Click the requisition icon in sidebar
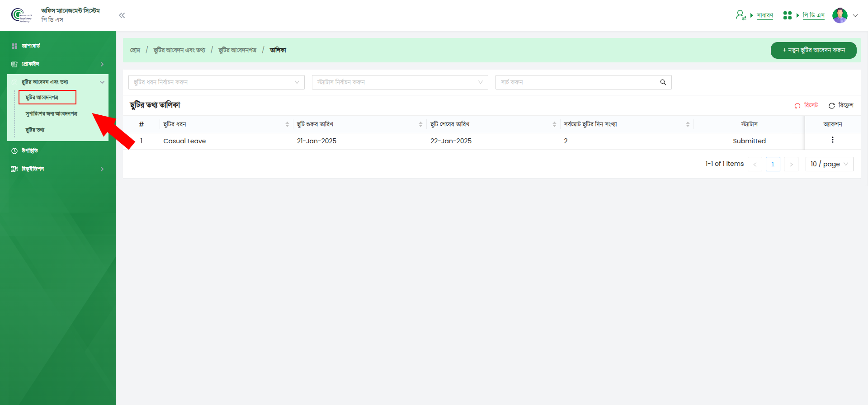 click(x=14, y=169)
